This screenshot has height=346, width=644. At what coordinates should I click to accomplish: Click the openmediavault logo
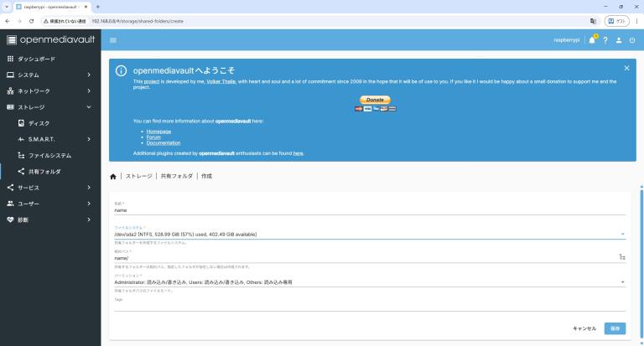(50, 39)
